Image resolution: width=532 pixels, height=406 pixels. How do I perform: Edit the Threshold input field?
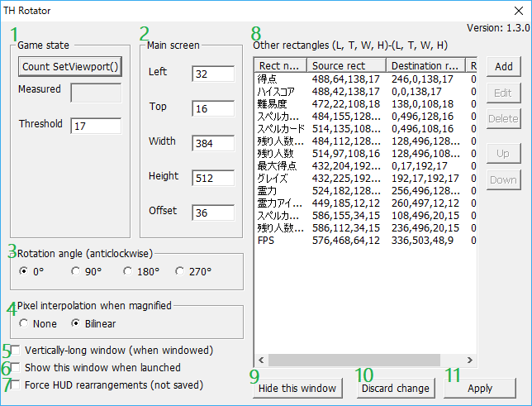96,126
